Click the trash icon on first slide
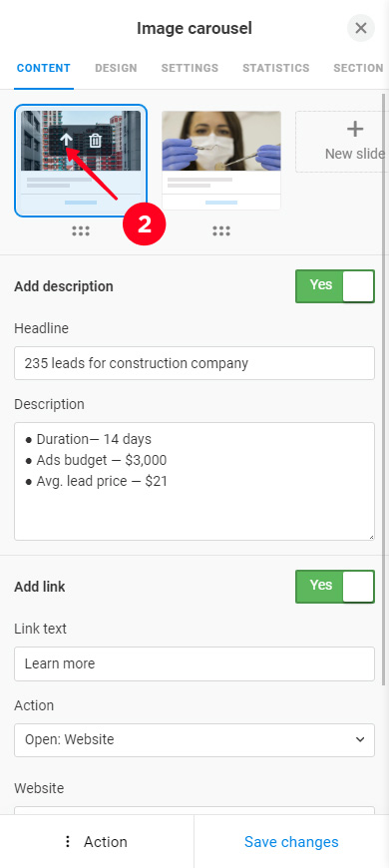The image size is (389, 868). pos(95,140)
